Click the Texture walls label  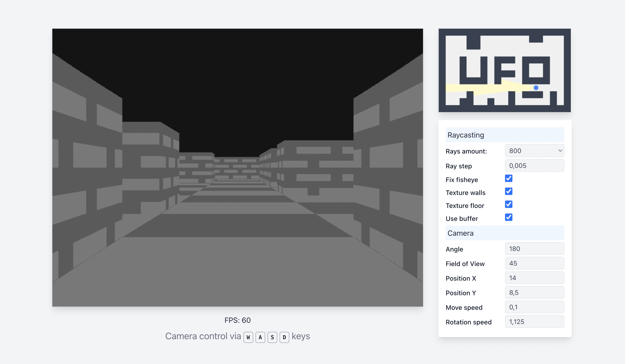pos(466,193)
